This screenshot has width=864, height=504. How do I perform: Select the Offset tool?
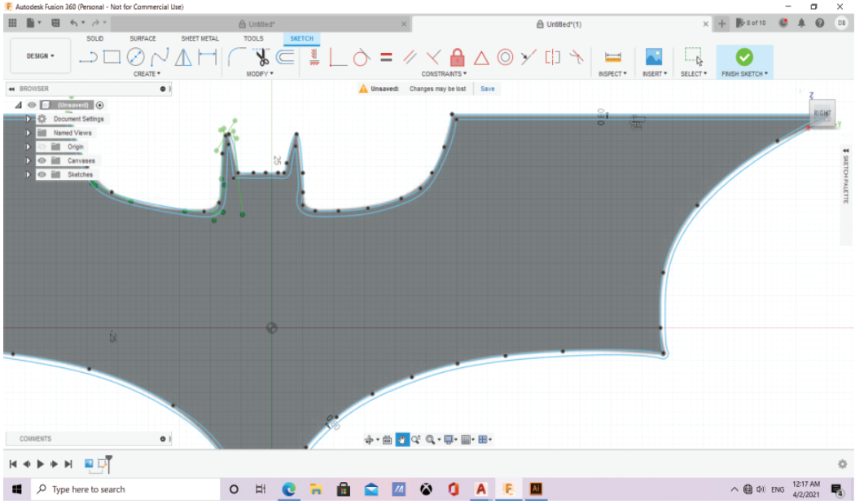click(x=286, y=57)
